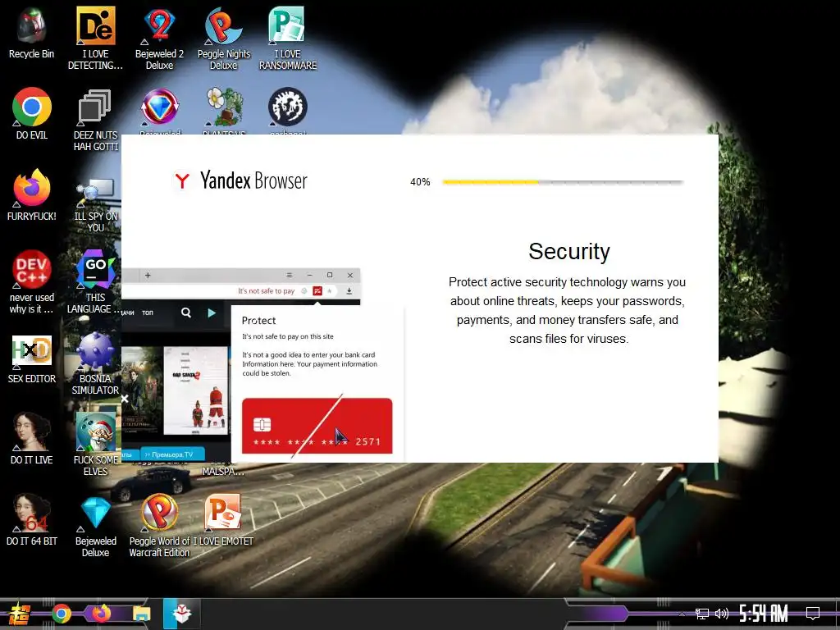This screenshot has width=840, height=630.
Task: Launch Peggle Nights Deluxe shortcut
Action: point(223,39)
